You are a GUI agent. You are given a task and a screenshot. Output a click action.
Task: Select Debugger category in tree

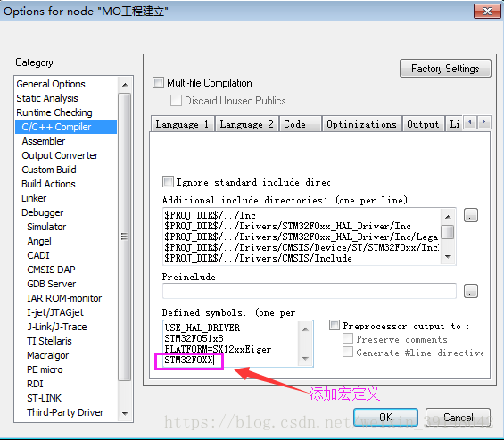pyautogui.click(x=42, y=212)
